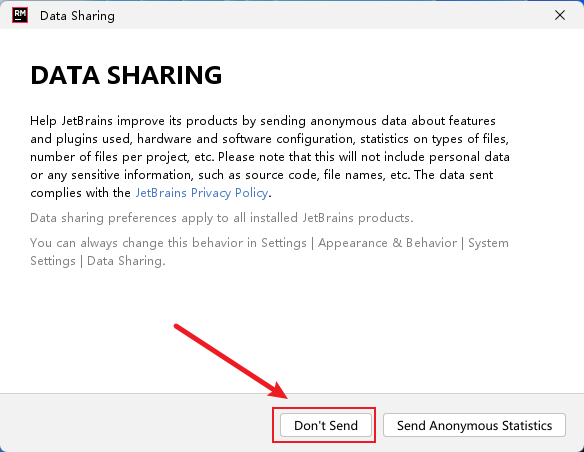Viewport: 584px width, 452px height.
Task: Close the Data Sharing dialog
Action: (x=560, y=15)
